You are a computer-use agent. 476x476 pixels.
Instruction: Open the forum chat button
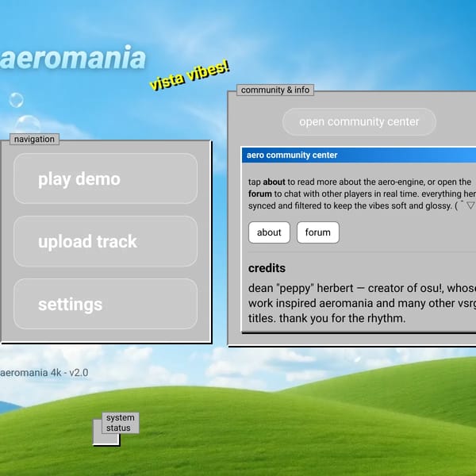click(318, 232)
